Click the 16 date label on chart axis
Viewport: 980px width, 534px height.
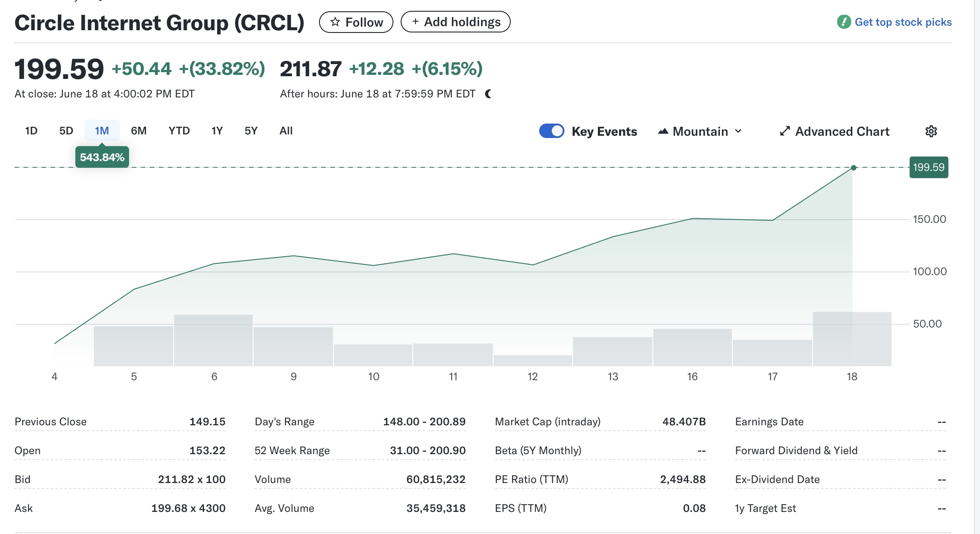[692, 377]
